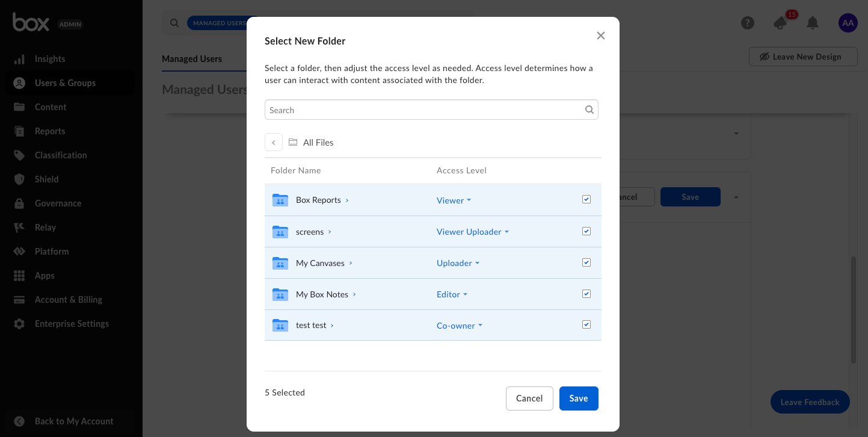Viewport: 868px width, 437px height.
Task: Close the Select New Folder dialog
Action: point(600,36)
